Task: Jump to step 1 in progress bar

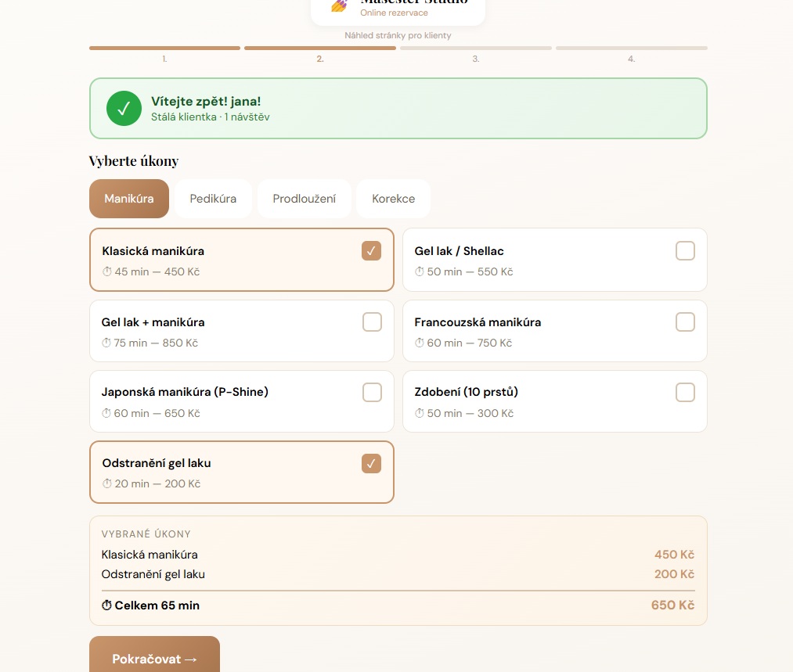Action: (x=164, y=49)
